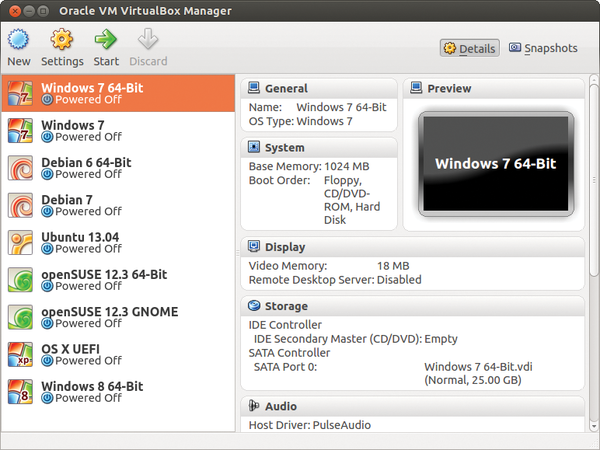This screenshot has height=450, width=600.
Task: Click the power state icon under OS X UEFI
Action: [47, 361]
